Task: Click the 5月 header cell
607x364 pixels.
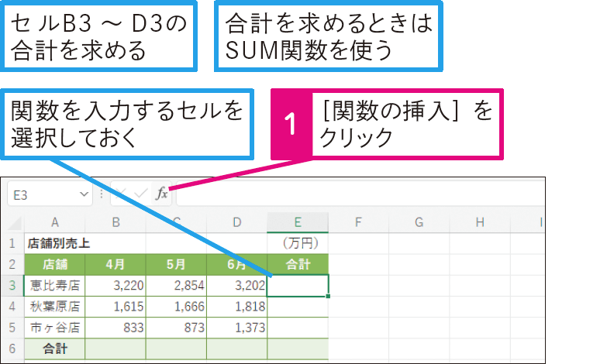Action: (x=176, y=265)
